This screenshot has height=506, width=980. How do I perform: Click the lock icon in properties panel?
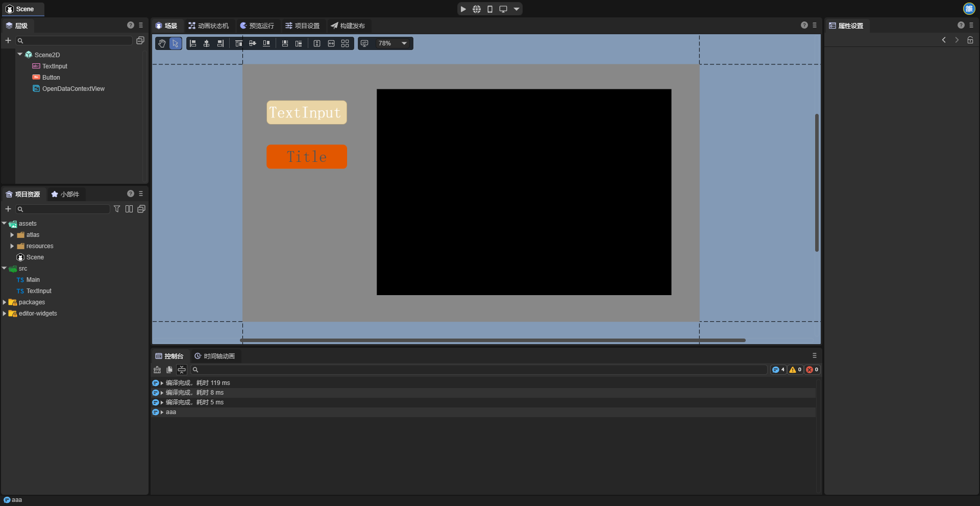[970, 40]
